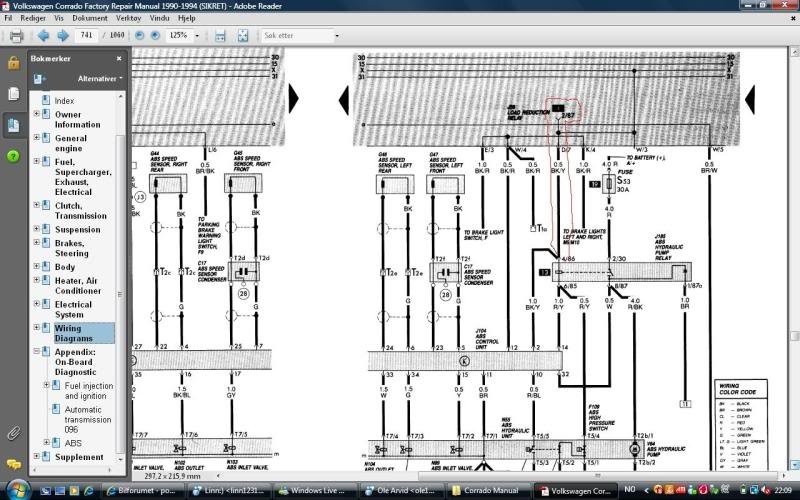
Task: Collapse the Appendix On-Board Diagnostic bookmark
Action: tap(37, 352)
